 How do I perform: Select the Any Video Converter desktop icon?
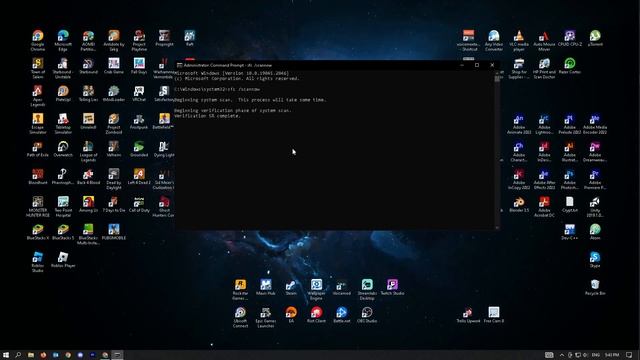pyautogui.click(x=493, y=40)
